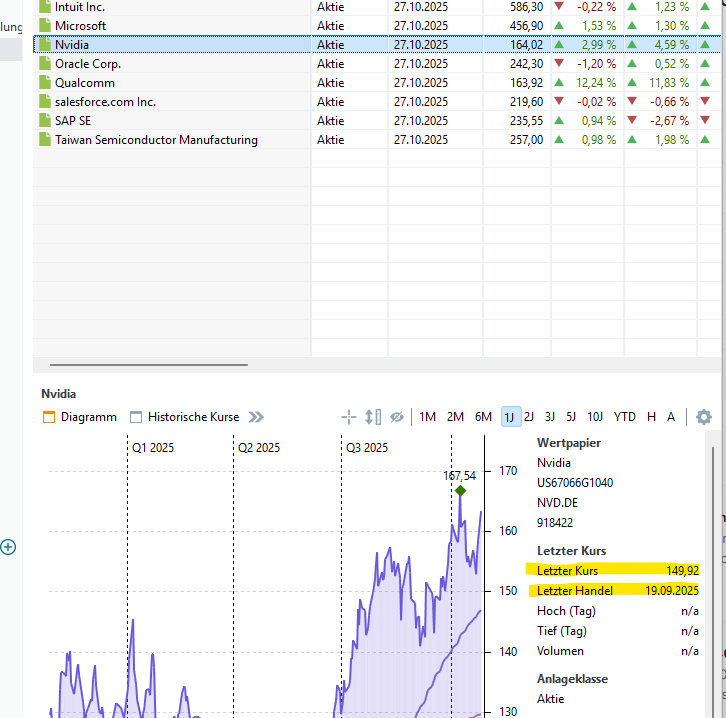Select the Microsoft row
Screen dimensions: 726x718
click(81, 26)
